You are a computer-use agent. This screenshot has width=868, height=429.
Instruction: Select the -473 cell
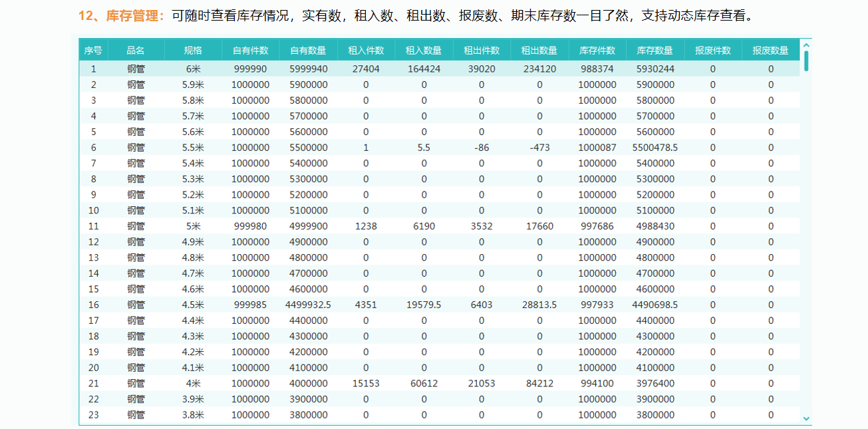click(x=539, y=148)
